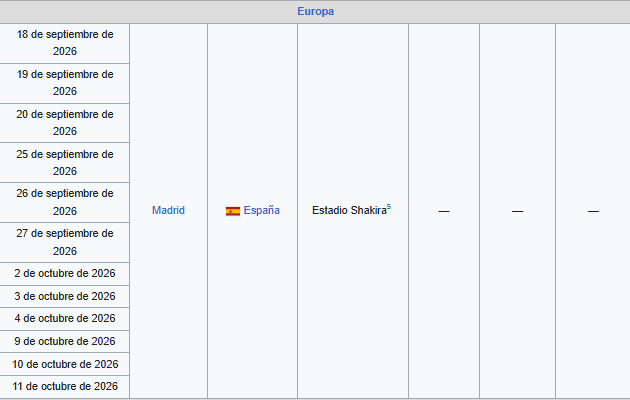Select the 20 de septiembre de 2026 cell
The width and height of the screenshot is (630, 400).
(65, 123)
